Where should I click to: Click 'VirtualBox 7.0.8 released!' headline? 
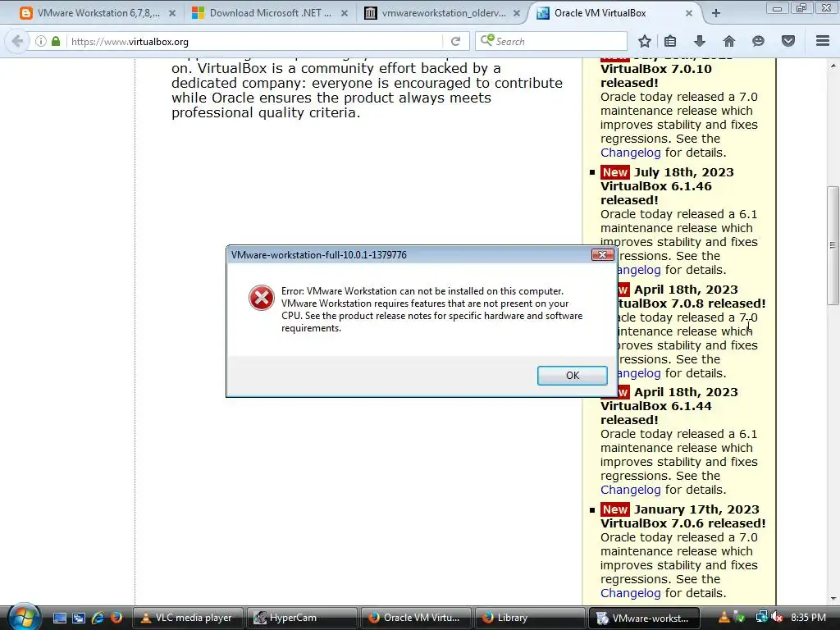pyautogui.click(x=691, y=304)
